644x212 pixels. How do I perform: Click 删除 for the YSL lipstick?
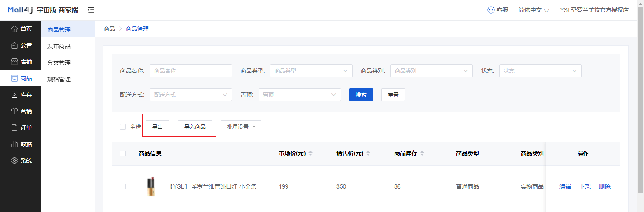pyautogui.click(x=605, y=186)
